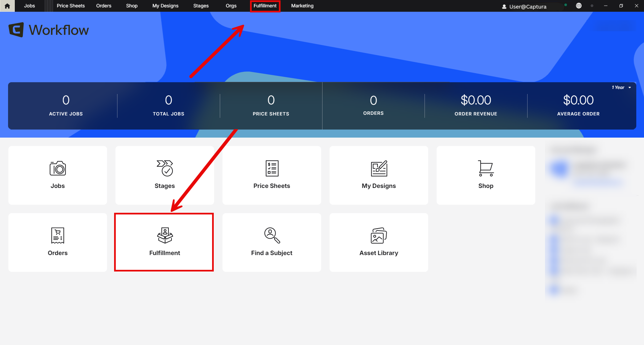Click the Asset Library photos icon
The image size is (644, 345).
(379, 235)
